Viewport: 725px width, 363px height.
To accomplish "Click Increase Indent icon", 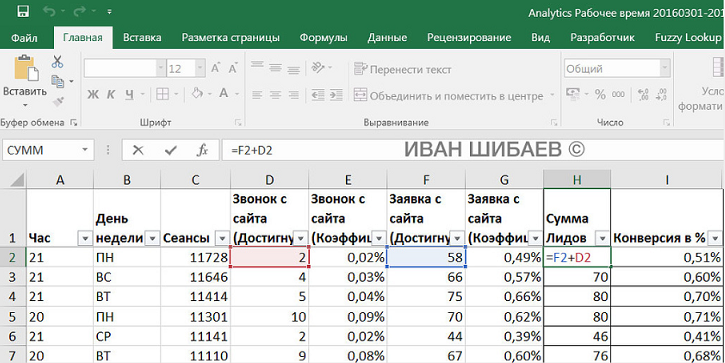I will (x=336, y=95).
